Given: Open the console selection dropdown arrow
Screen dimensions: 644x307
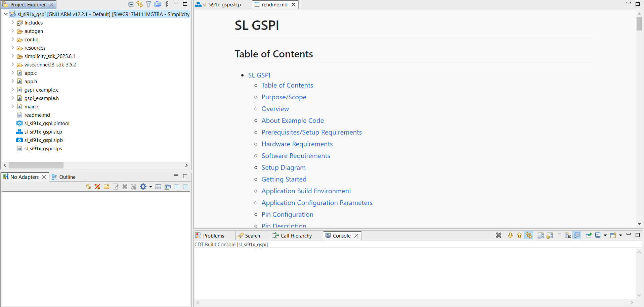Looking at the screenshot, I should (605, 235).
